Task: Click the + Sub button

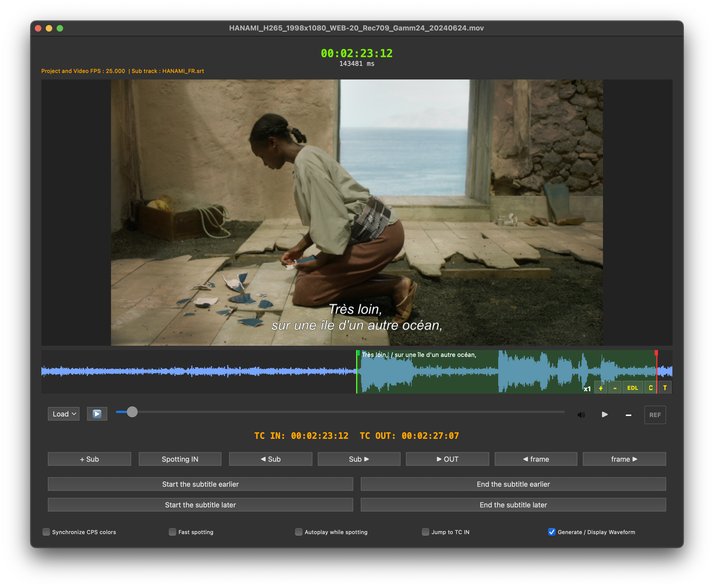Action: click(89, 459)
